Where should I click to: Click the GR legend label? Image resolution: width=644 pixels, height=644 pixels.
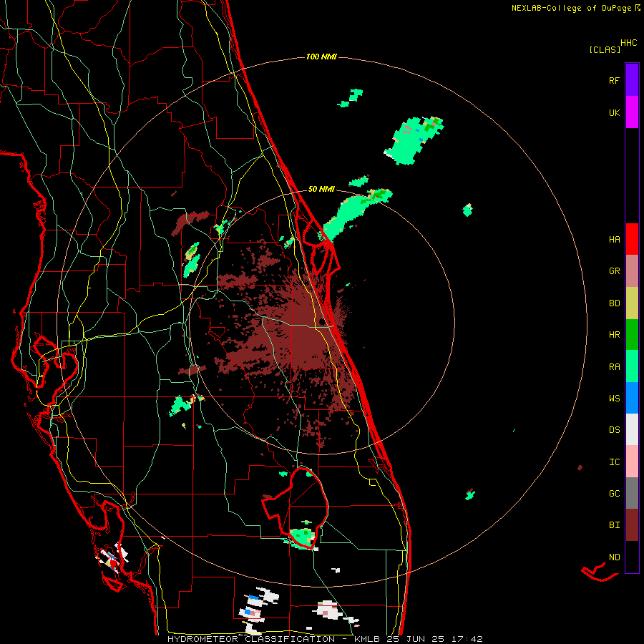point(614,271)
